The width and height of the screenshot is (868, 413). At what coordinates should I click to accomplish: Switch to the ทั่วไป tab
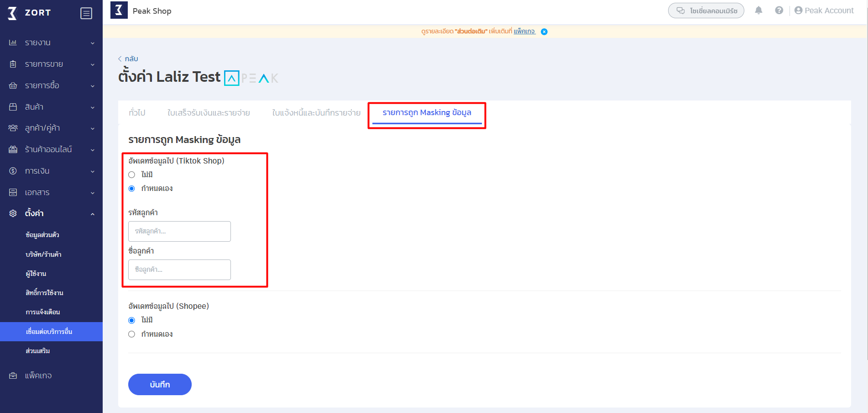[x=137, y=112]
